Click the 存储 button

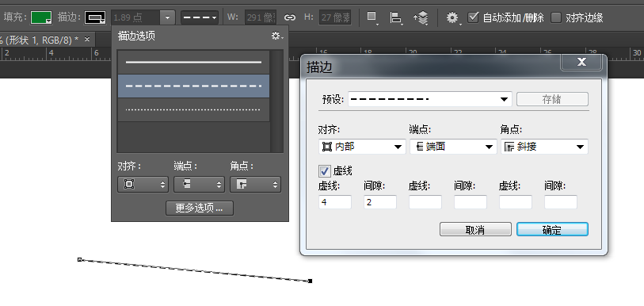pos(552,99)
